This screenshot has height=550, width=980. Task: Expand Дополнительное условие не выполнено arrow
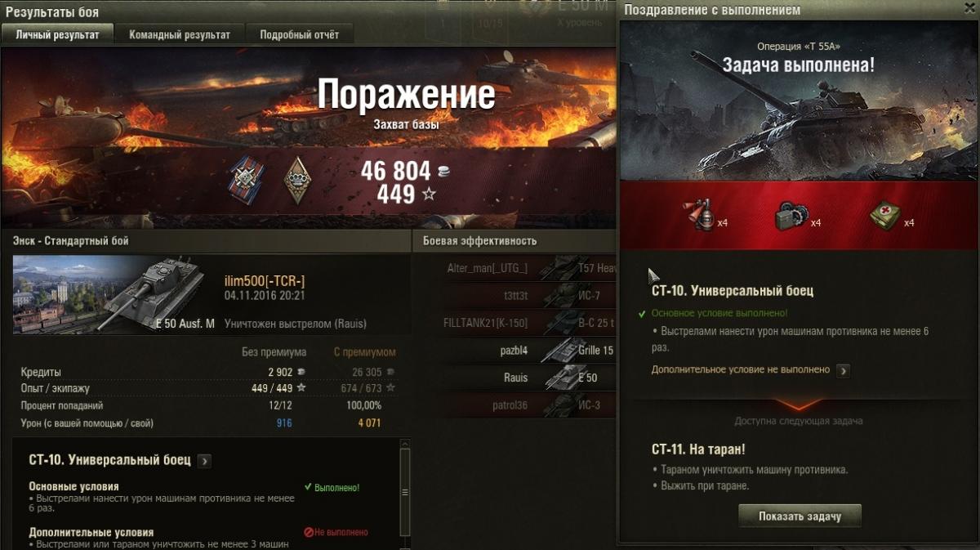(x=843, y=370)
